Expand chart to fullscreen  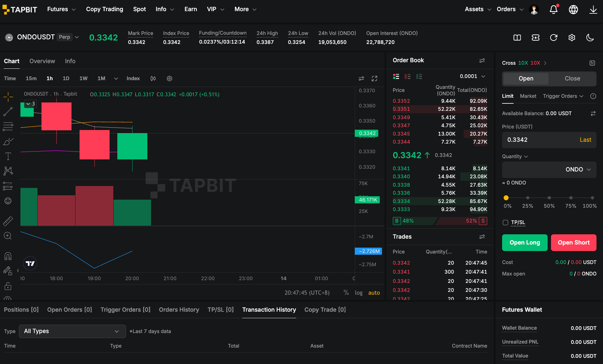[374, 79]
